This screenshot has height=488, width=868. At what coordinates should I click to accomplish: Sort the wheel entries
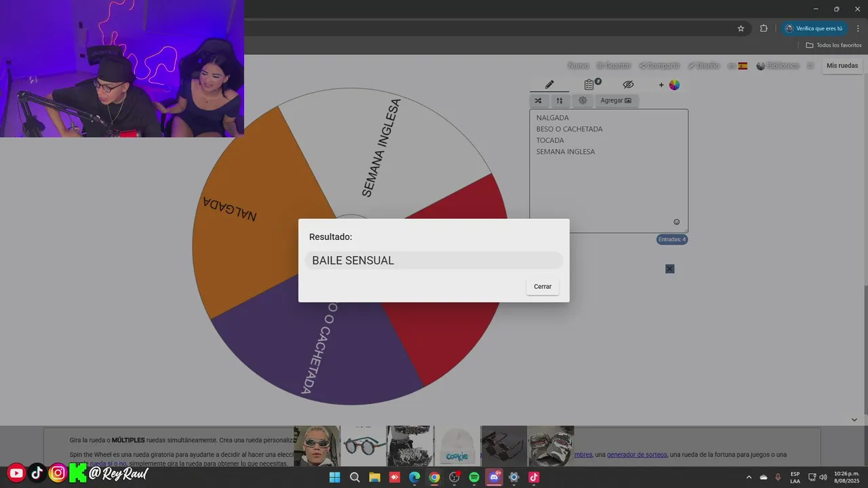(559, 100)
